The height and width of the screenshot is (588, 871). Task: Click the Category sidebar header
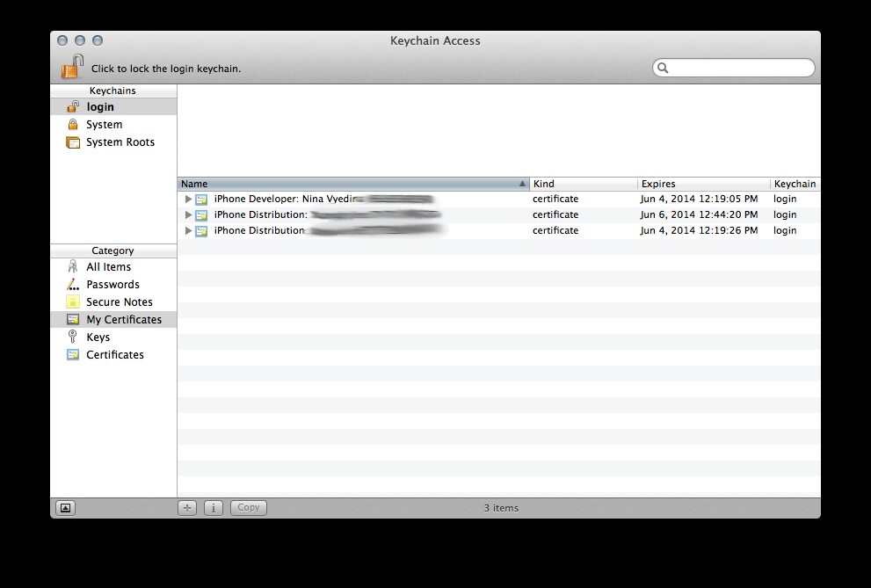[x=113, y=250]
